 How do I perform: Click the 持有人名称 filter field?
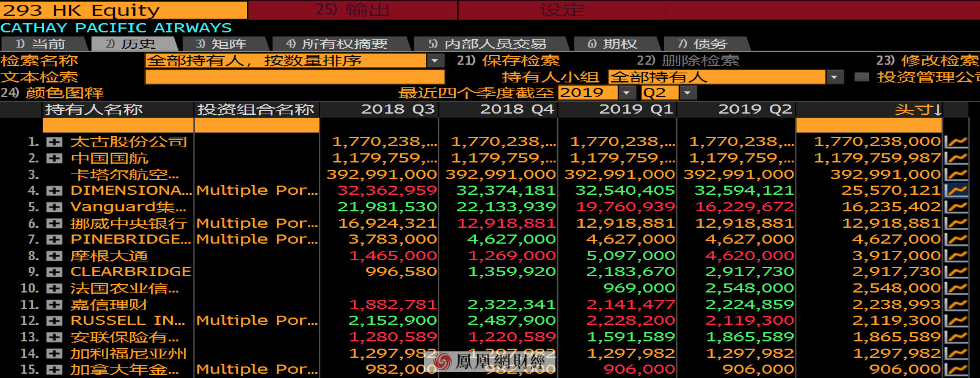tap(118, 125)
